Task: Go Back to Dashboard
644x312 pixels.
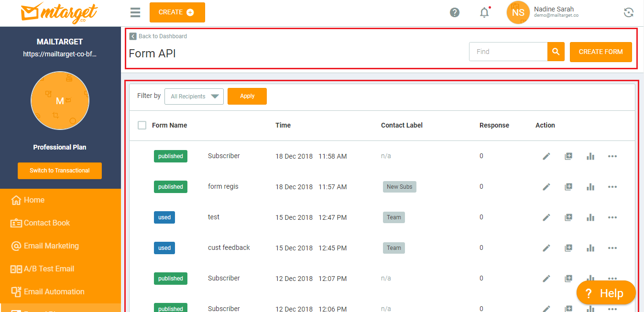Action: (x=158, y=36)
